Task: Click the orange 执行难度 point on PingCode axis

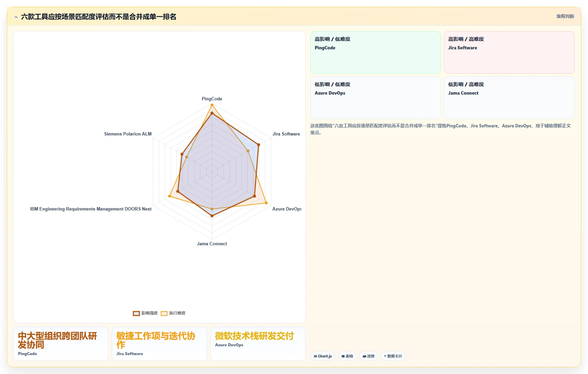Action: (212, 105)
